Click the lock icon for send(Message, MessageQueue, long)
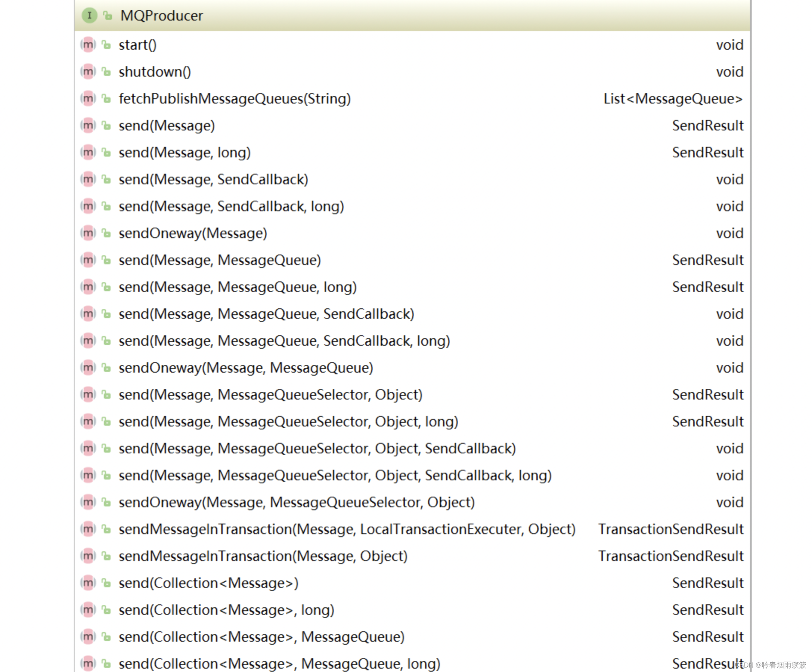 pos(106,287)
